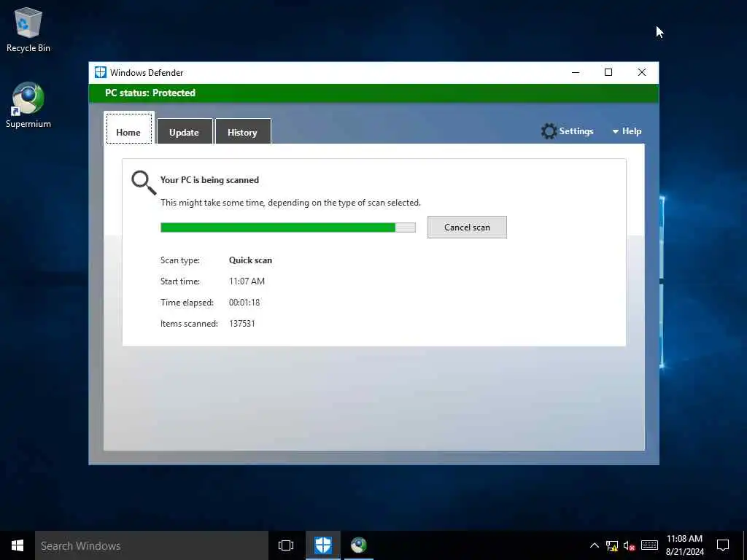Open the Recycle Bin desktop icon
Screen dimensions: 747x560
click(x=28, y=30)
